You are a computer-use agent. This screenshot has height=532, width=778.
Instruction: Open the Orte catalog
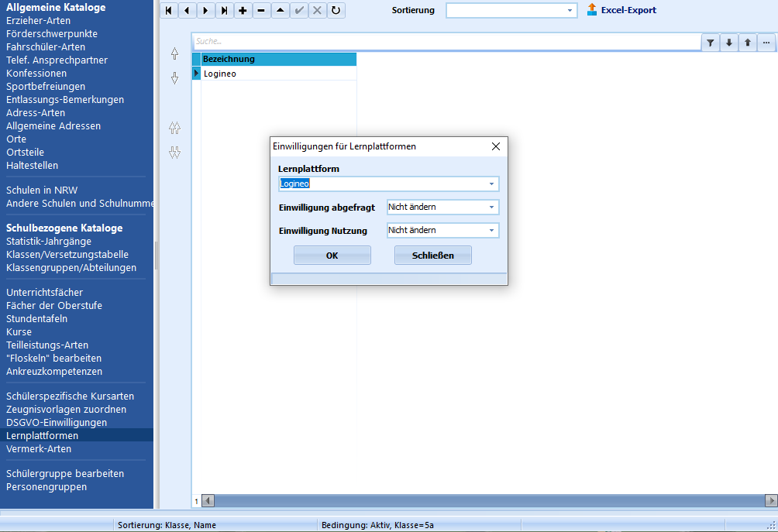15,139
